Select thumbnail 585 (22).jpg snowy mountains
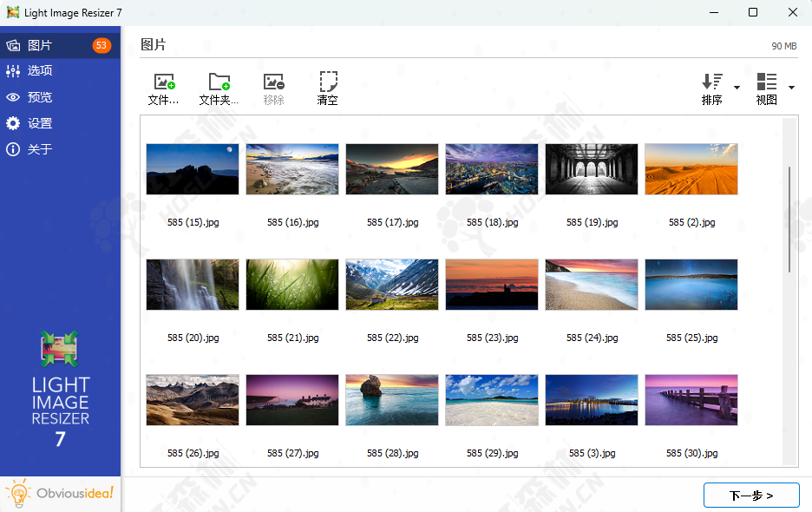 (x=392, y=285)
